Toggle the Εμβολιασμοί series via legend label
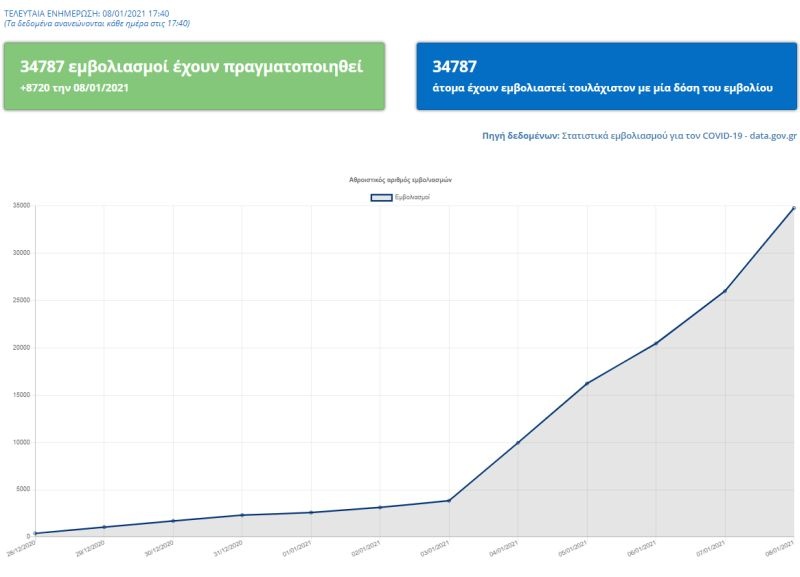 click(x=413, y=198)
